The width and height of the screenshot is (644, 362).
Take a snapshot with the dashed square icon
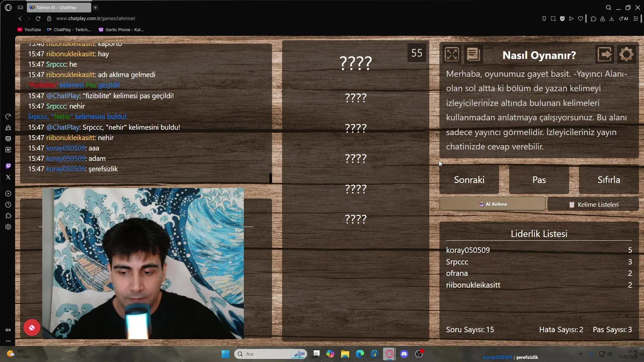[553, 19]
